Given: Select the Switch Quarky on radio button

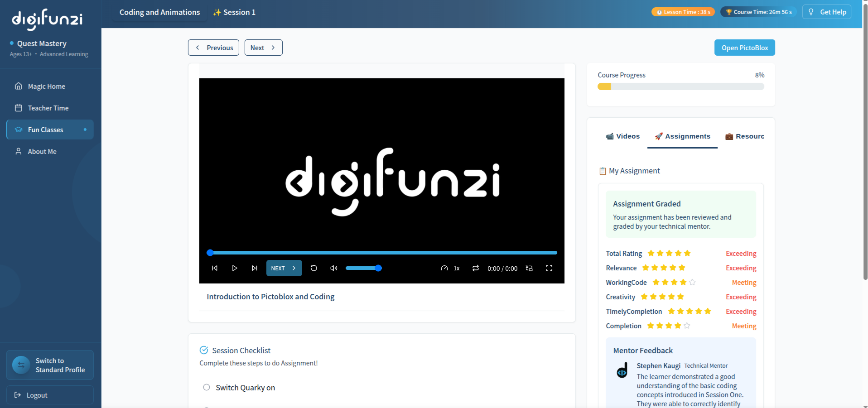Looking at the screenshot, I should click(x=207, y=387).
